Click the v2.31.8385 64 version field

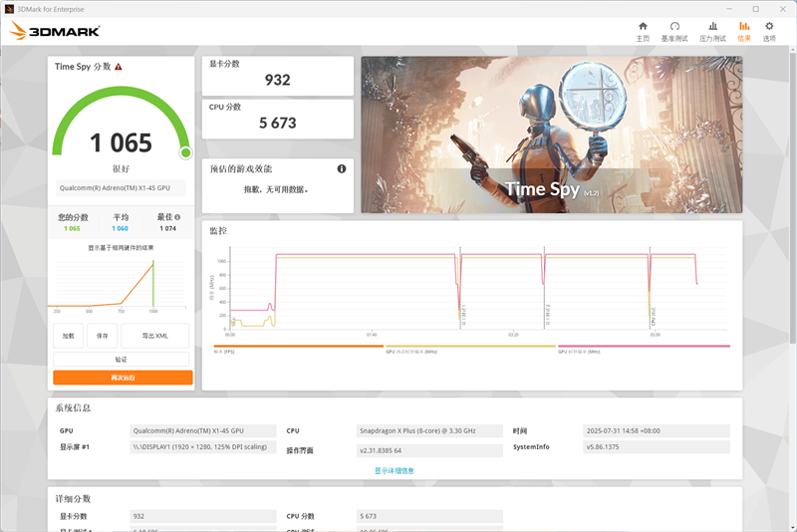coord(429,450)
